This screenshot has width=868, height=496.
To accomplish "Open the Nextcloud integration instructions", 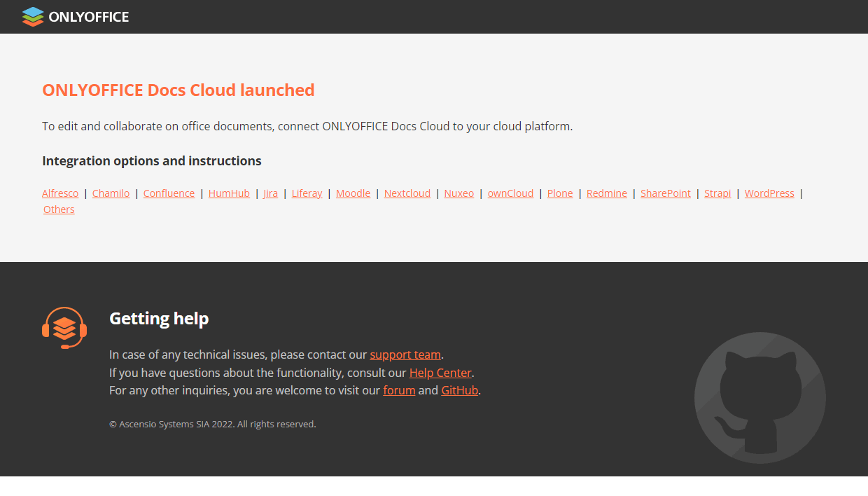I will tap(407, 193).
